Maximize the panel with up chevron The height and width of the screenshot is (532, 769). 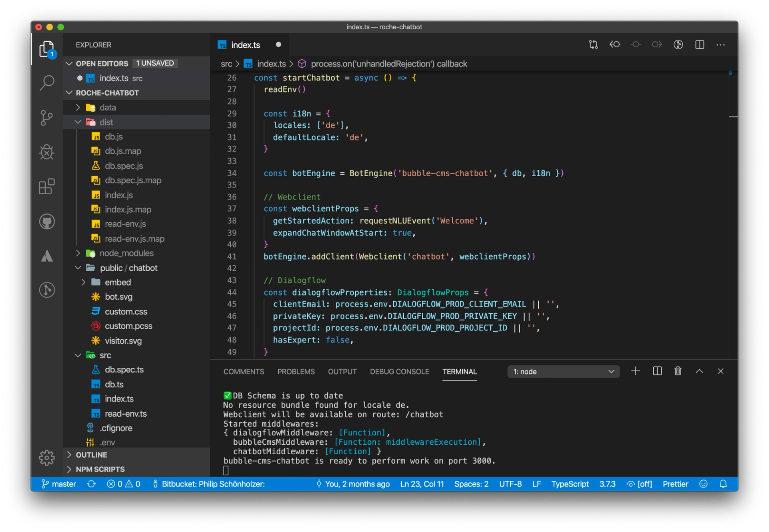(x=699, y=371)
